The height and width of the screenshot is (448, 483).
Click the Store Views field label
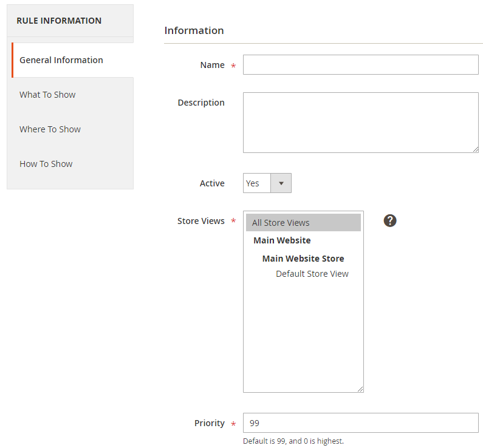201,221
